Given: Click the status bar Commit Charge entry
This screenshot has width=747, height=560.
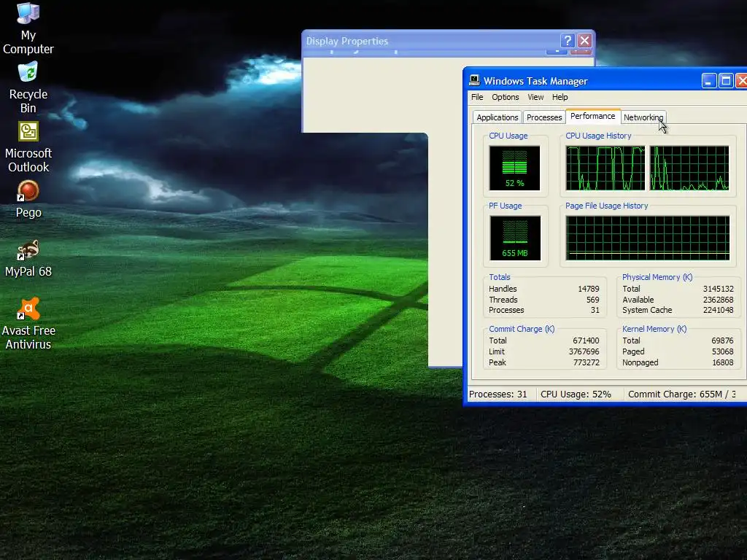Looking at the screenshot, I should pyautogui.click(x=682, y=394).
